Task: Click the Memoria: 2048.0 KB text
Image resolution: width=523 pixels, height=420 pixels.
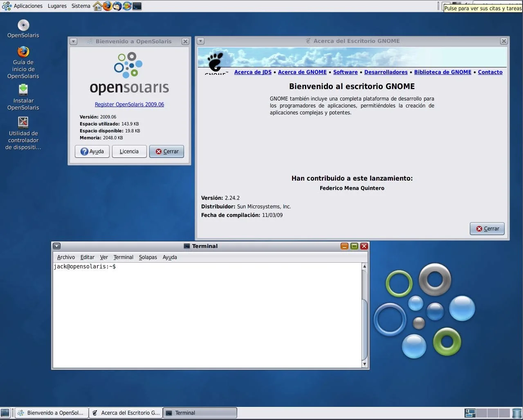Action: [101, 138]
